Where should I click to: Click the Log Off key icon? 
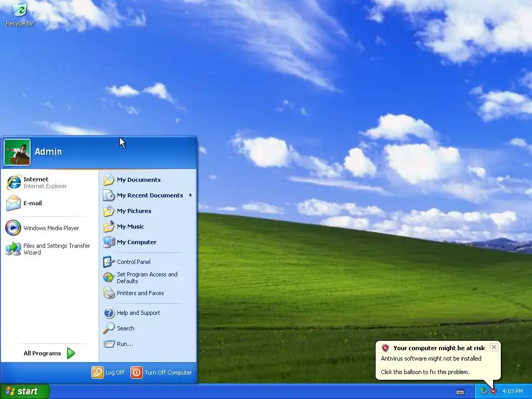[97, 372]
